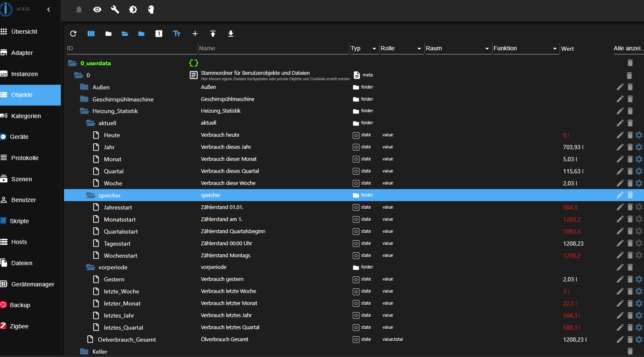Screen dimensions: 644x357
Task: Open Skripte in sidebar
Action: tap(30, 221)
